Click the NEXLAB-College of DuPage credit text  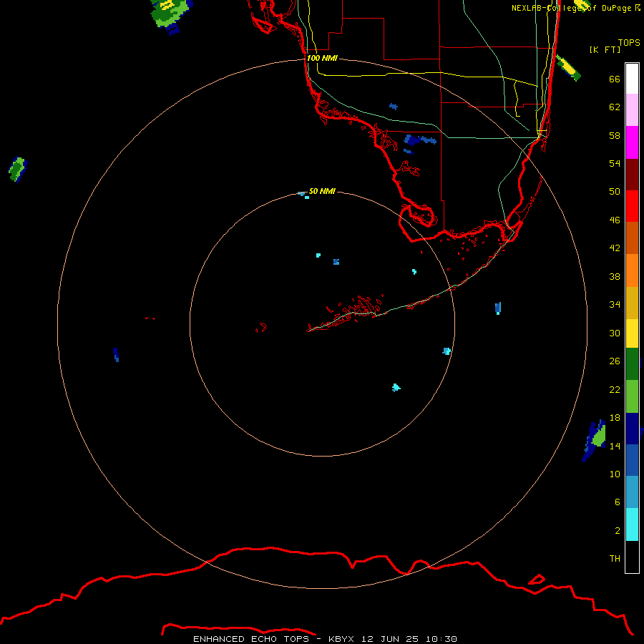(x=575, y=8)
